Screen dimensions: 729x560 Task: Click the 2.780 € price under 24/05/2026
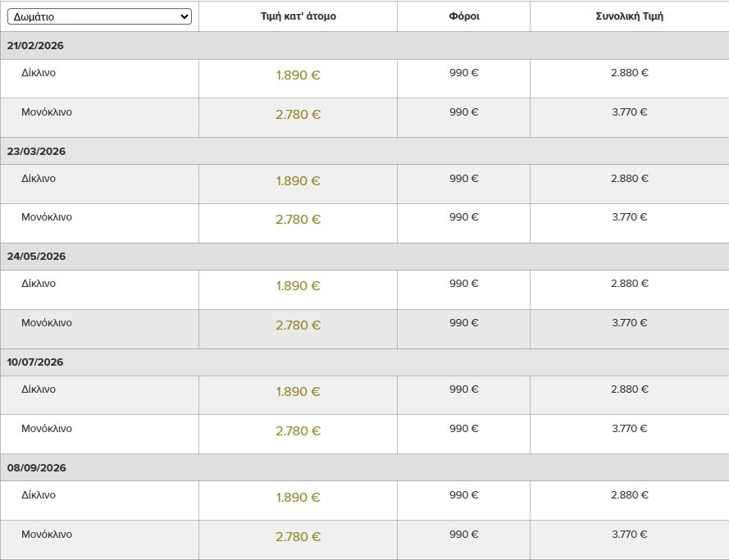(298, 326)
